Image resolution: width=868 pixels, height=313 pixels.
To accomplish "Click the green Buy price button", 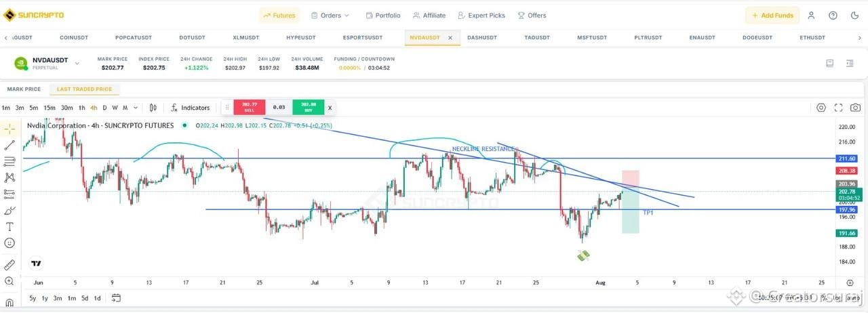I will [309, 107].
